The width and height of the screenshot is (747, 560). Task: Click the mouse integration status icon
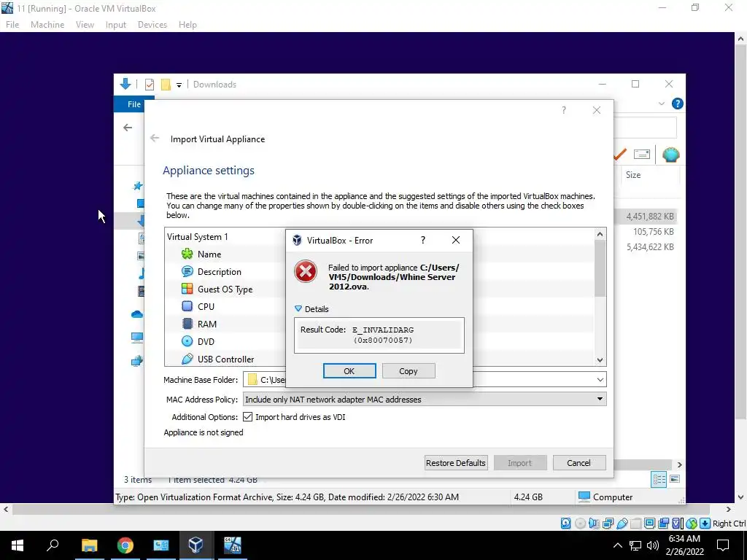click(692, 524)
